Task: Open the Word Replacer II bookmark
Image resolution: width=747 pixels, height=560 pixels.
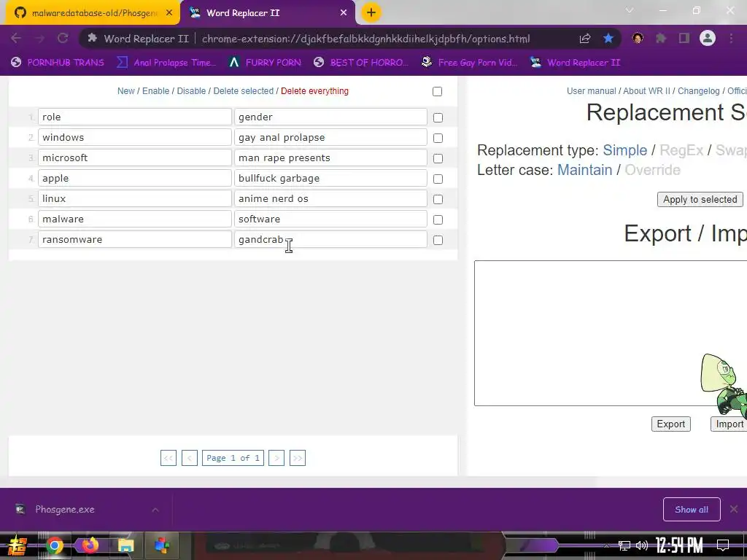Action: [575, 63]
